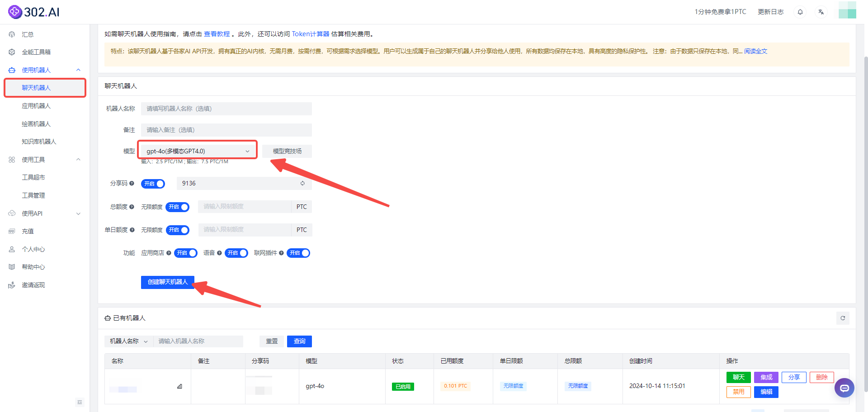Open the floating chat support bubble
Viewport: 868px width, 412px height.
point(844,388)
